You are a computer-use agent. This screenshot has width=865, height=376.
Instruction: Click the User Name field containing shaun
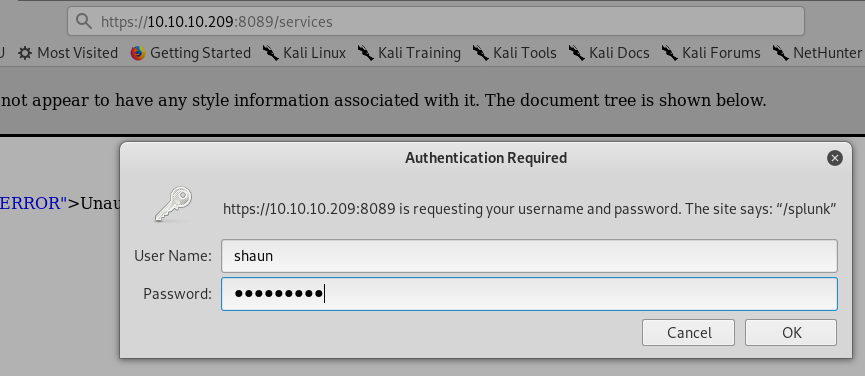(x=529, y=256)
